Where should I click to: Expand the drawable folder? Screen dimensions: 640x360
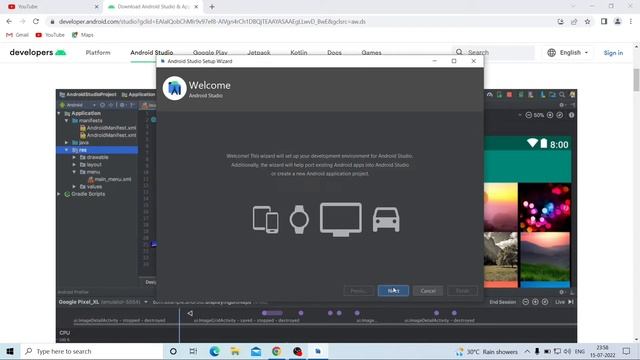[74, 157]
